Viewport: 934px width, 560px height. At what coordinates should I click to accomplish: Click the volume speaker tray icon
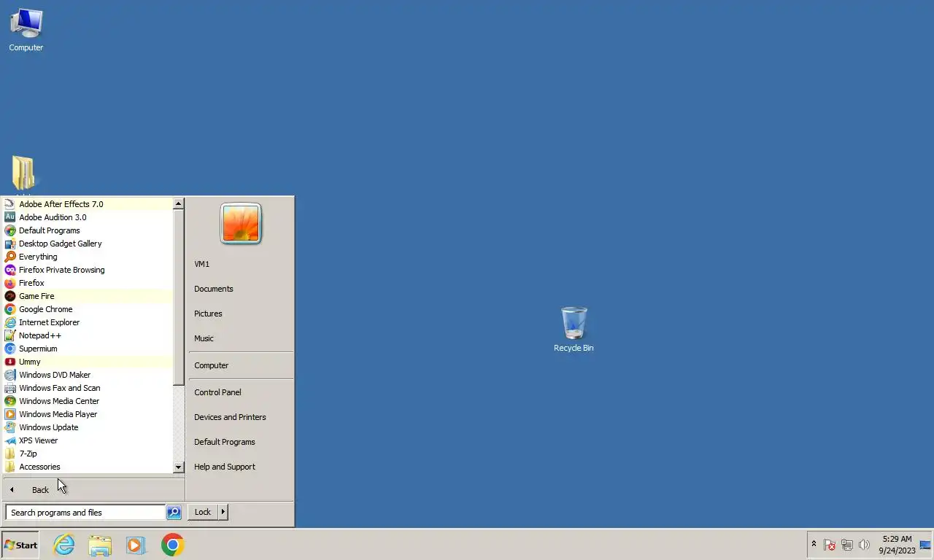(x=865, y=545)
